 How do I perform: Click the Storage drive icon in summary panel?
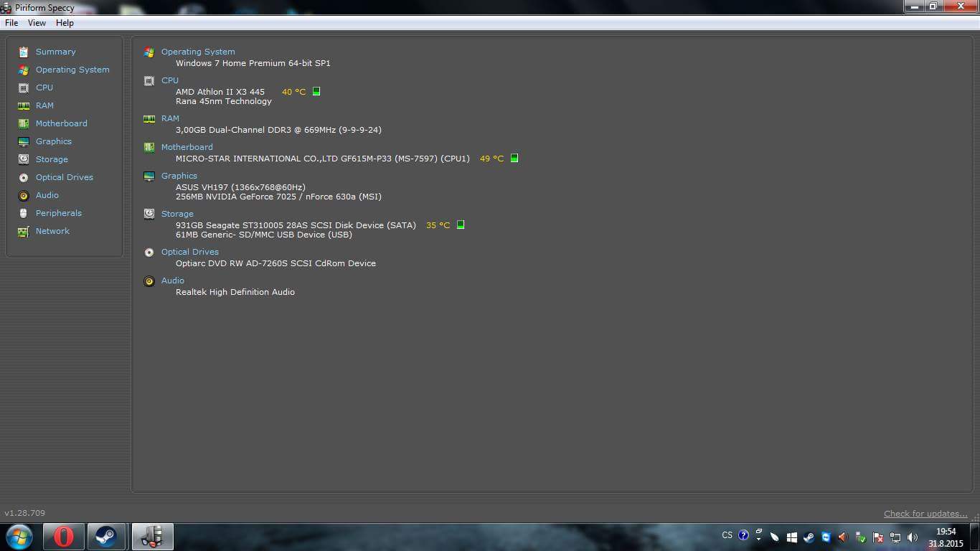[149, 214]
